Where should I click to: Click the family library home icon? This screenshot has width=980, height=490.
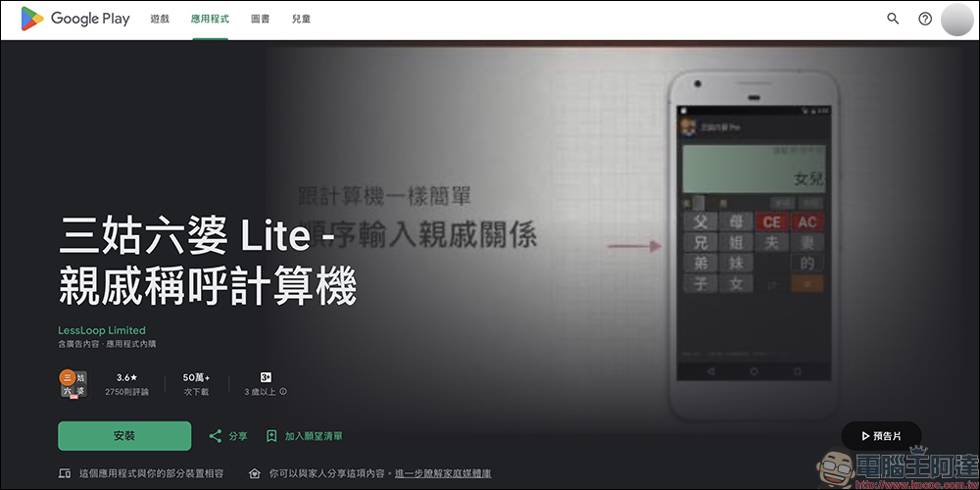click(255, 473)
